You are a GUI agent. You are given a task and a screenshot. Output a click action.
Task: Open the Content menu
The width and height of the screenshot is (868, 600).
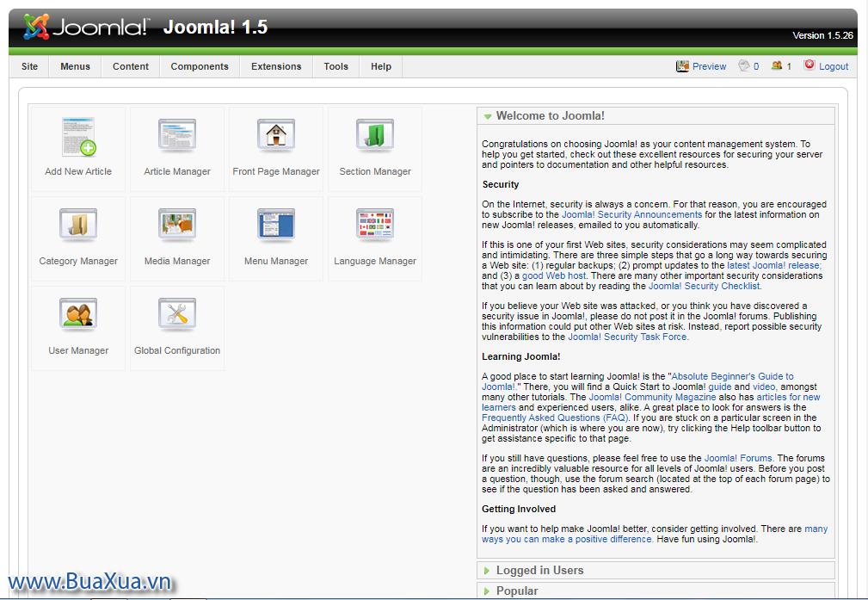coord(131,66)
